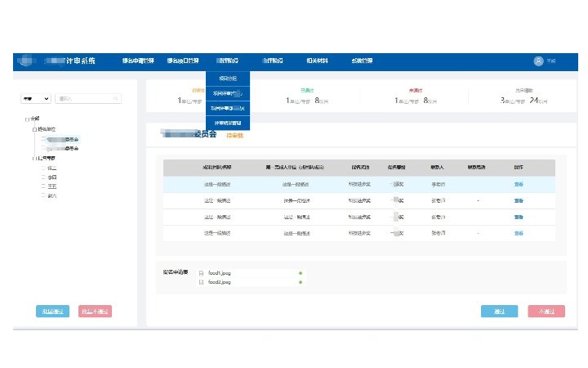
Task: Select 项目分组 from the open dropdown menu
Action: (x=228, y=79)
